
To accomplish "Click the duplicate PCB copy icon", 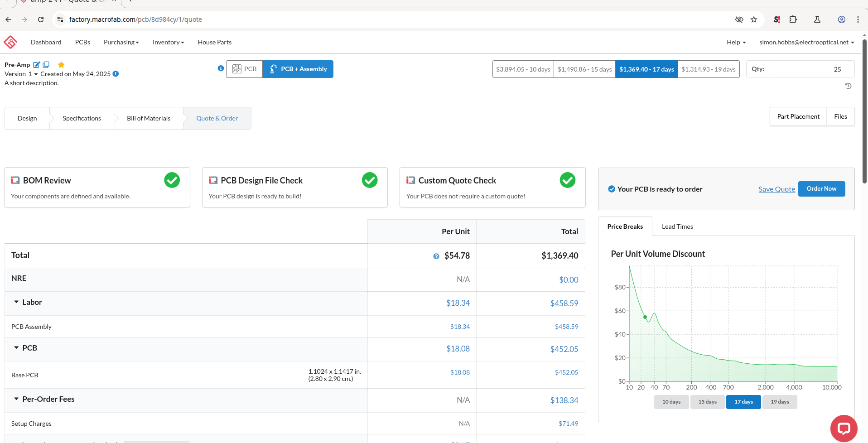I will 46,65.
